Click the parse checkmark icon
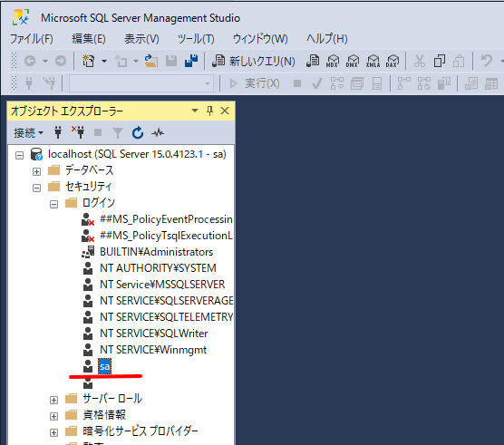504x445 pixels. click(x=317, y=84)
